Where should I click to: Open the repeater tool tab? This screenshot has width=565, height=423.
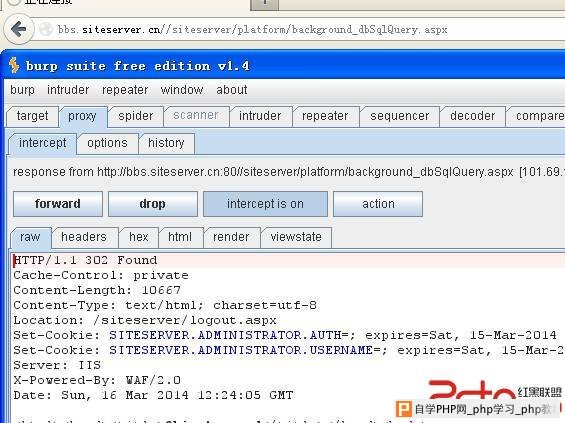325,116
